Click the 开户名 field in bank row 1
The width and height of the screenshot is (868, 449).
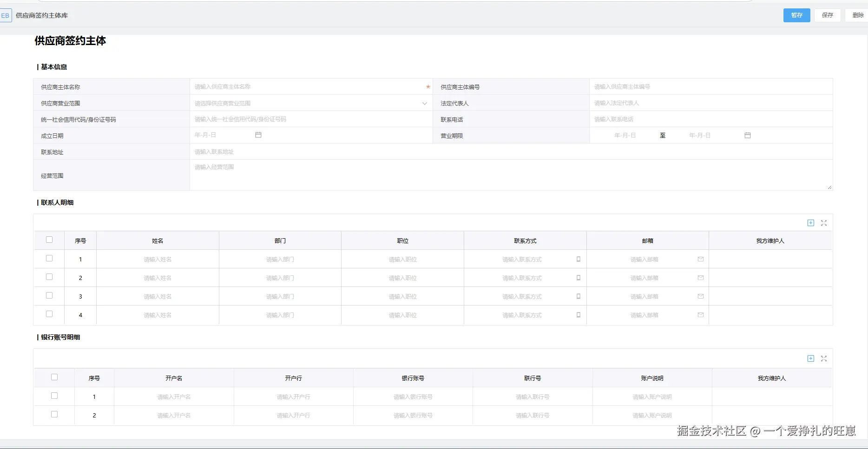click(174, 397)
